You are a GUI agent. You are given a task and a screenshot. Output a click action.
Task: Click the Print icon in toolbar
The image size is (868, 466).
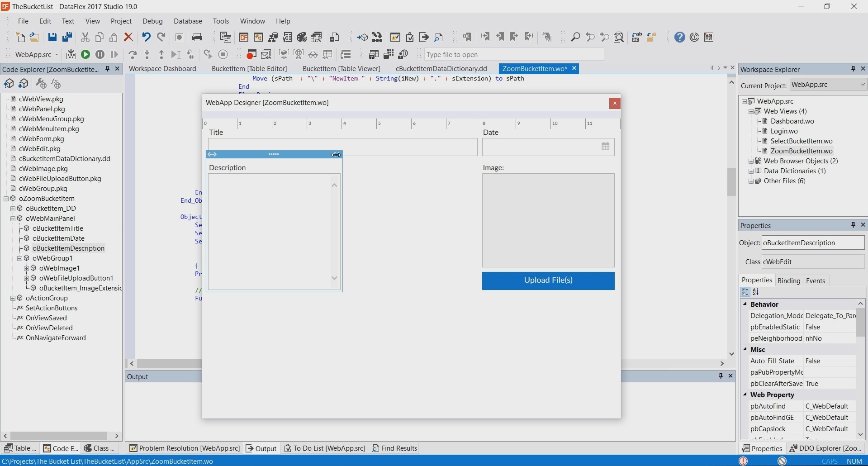[x=197, y=37]
